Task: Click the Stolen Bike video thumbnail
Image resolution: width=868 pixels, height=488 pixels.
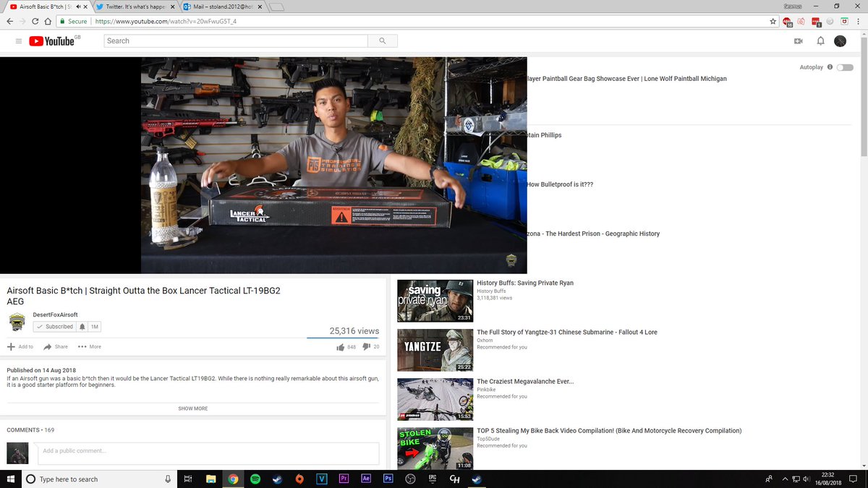Action: (x=435, y=448)
